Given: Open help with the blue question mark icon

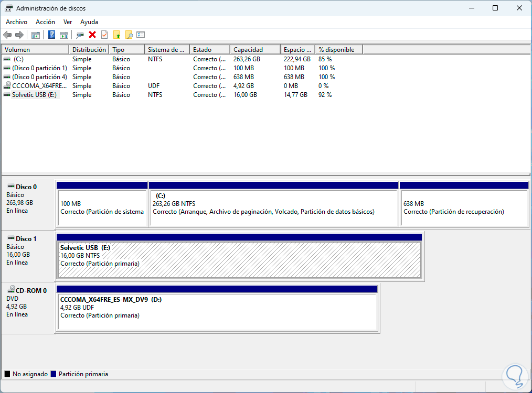Looking at the screenshot, I should [51, 35].
